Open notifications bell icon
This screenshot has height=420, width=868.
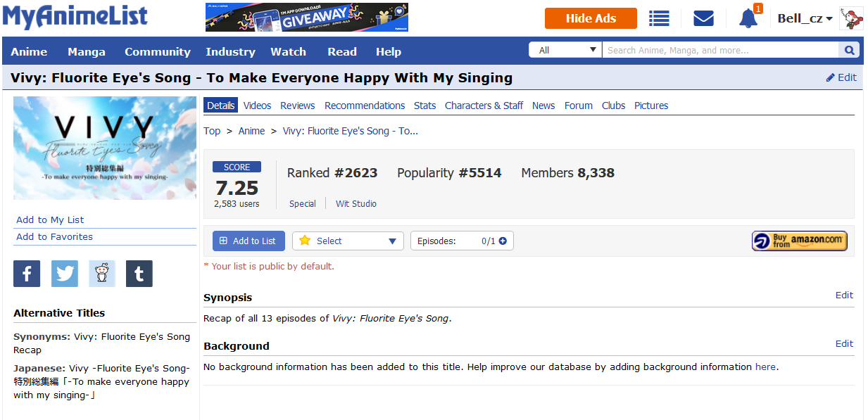(x=748, y=18)
